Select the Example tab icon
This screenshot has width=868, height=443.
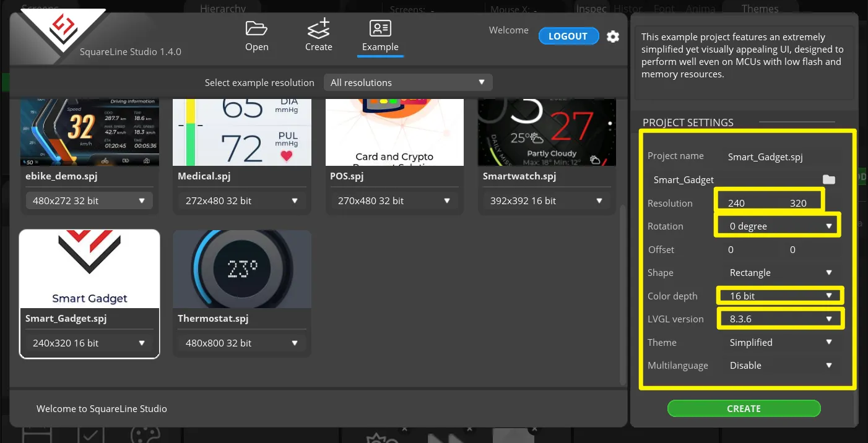point(380,29)
